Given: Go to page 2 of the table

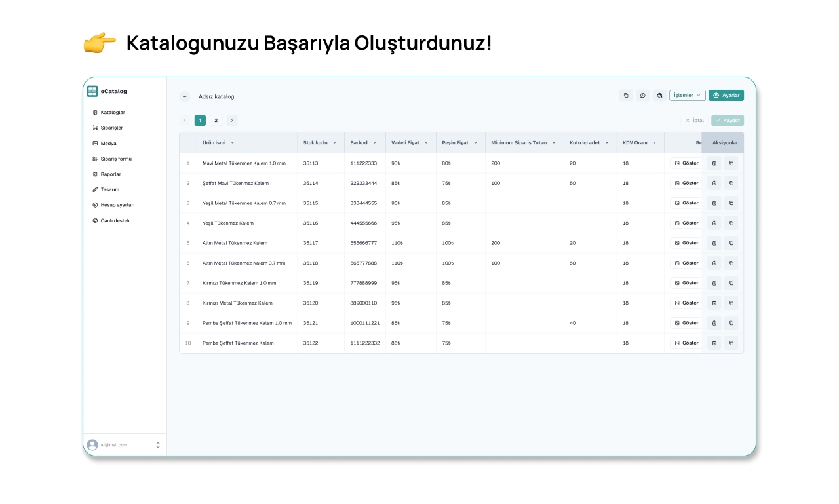Looking at the screenshot, I should (216, 121).
